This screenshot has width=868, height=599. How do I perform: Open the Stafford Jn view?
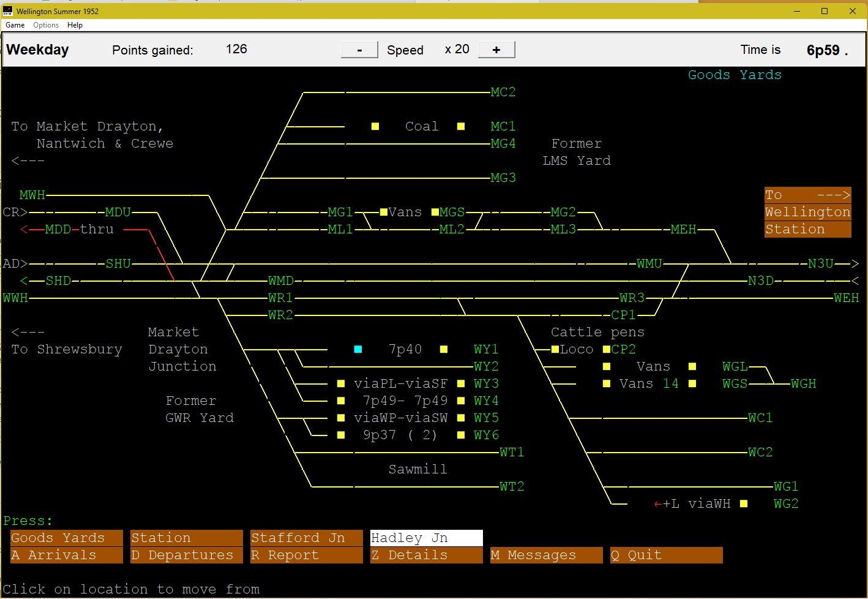(x=306, y=538)
